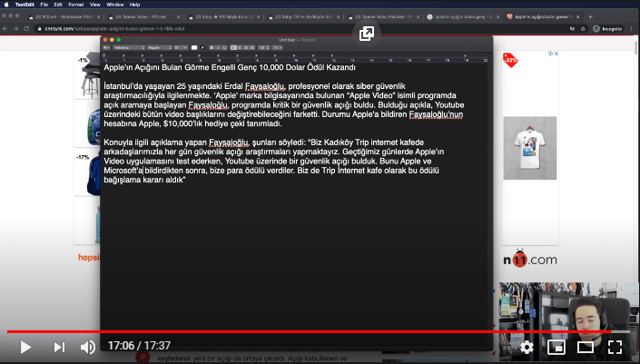This screenshot has width=640, height=364.
Task: Open the Format menu
Action: [x=76, y=5]
